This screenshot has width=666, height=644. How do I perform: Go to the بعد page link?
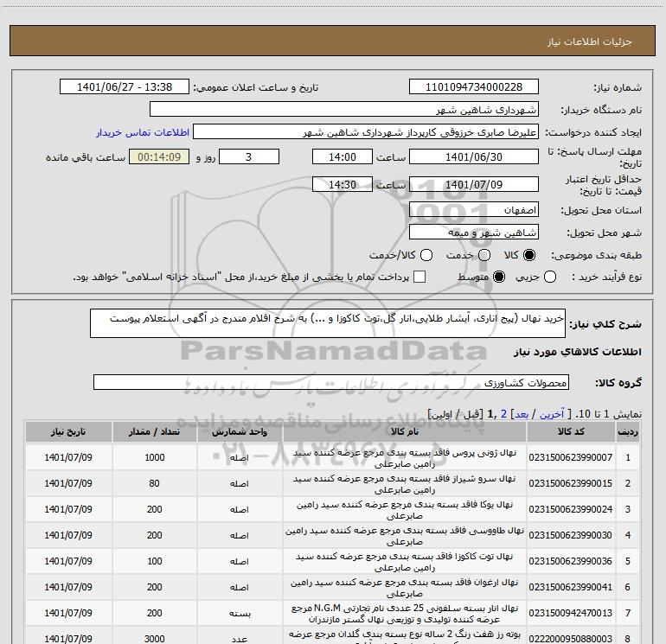522,414
